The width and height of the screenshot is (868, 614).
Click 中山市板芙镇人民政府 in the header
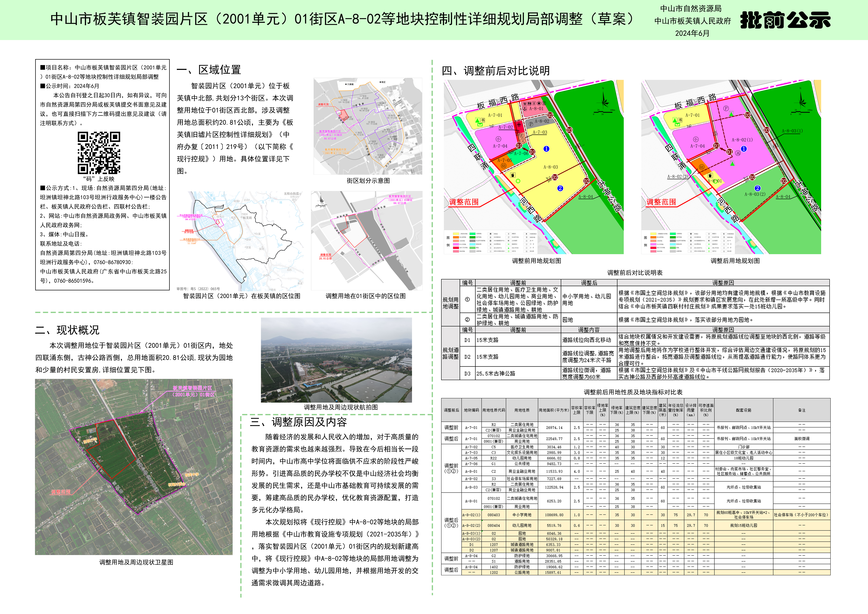[x=693, y=21]
